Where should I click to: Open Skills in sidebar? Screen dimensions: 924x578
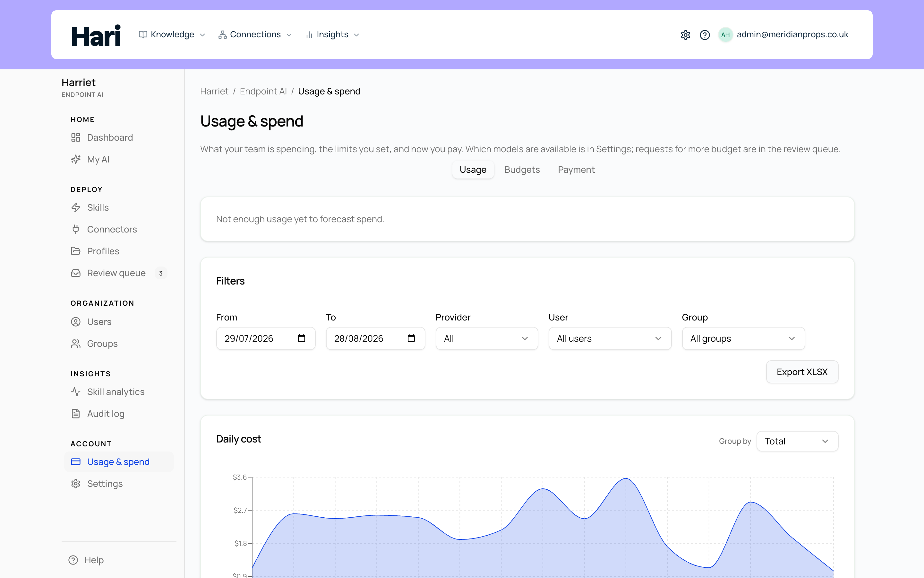click(x=119, y=207)
